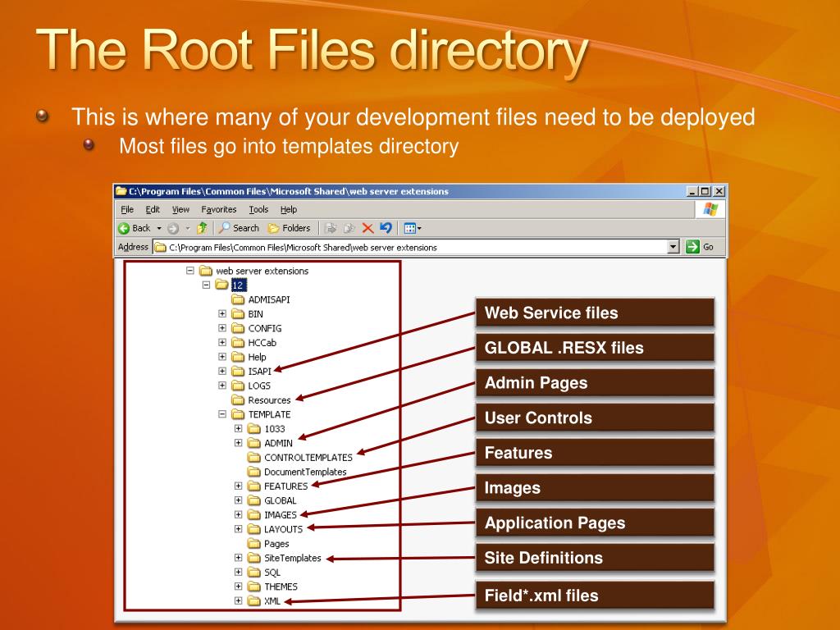Screen dimensions: 840x630
Task: Open the Forward history dropdown arrow
Action: [188, 229]
